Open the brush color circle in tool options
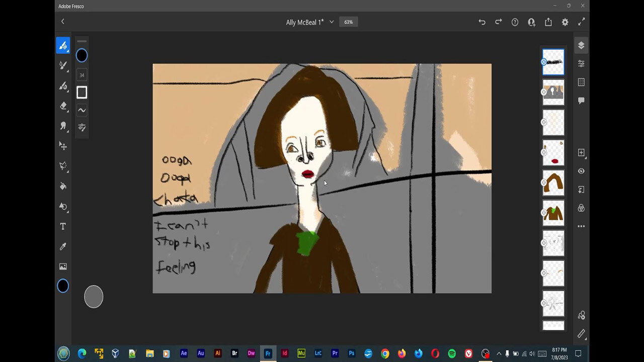The width and height of the screenshot is (644, 362). point(82,55)
